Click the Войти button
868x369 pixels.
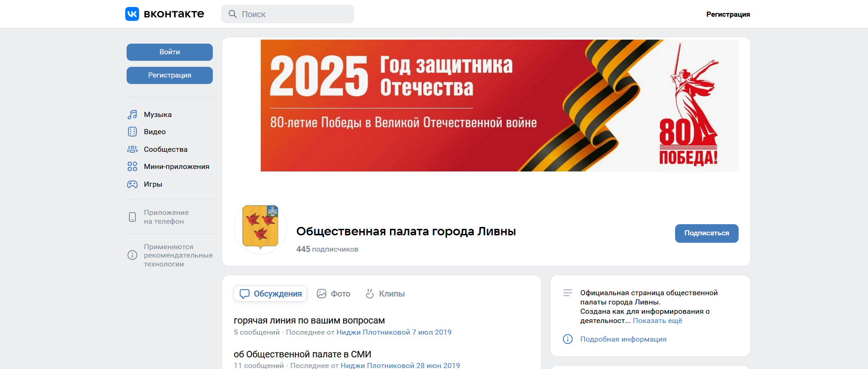click(170, 52)
